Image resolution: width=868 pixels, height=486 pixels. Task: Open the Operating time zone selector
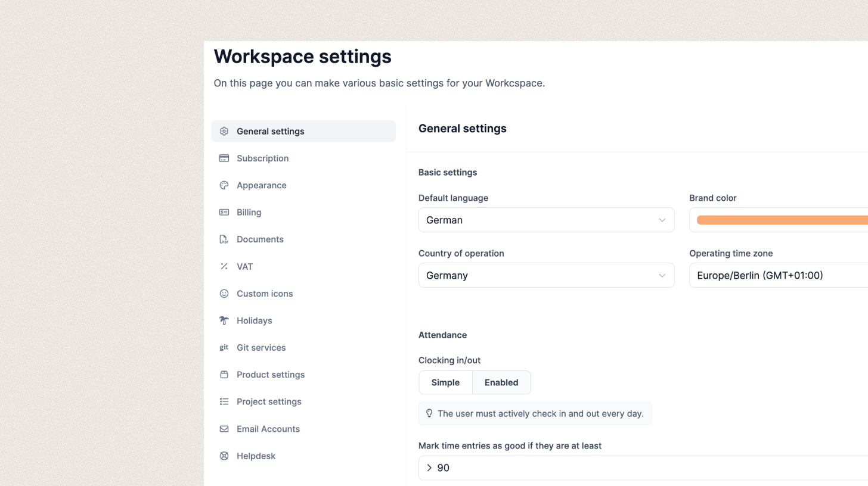coord(778,275)
